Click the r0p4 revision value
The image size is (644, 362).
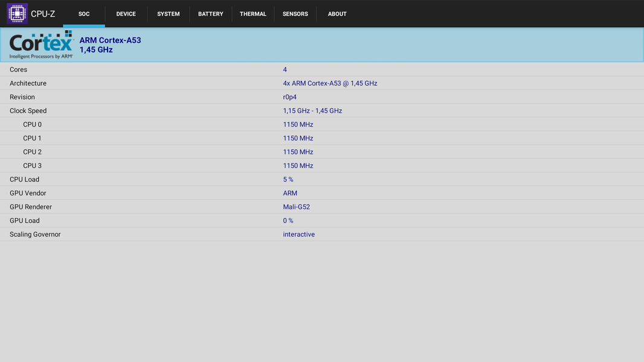point(289,97)
